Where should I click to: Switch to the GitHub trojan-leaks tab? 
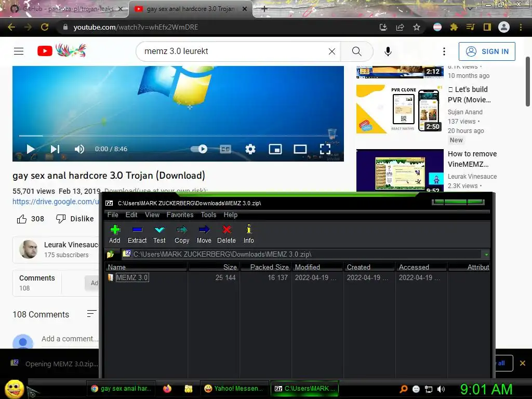[x=64, y=9]
